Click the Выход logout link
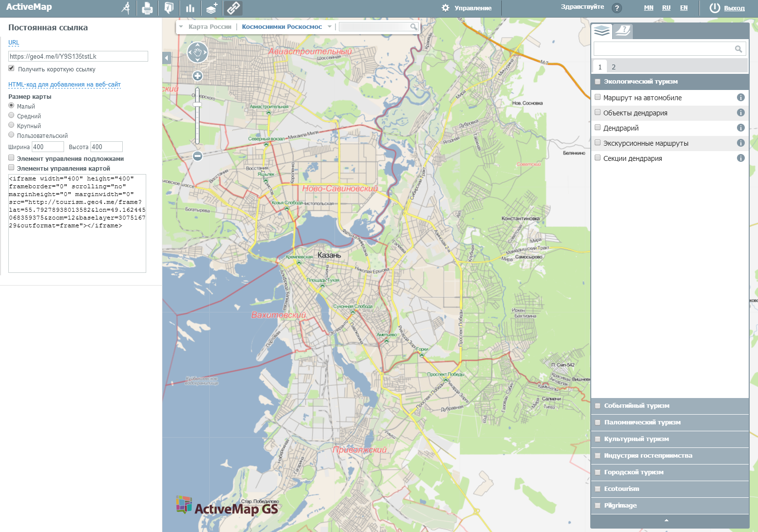758x532 pixels. (734, 8)
